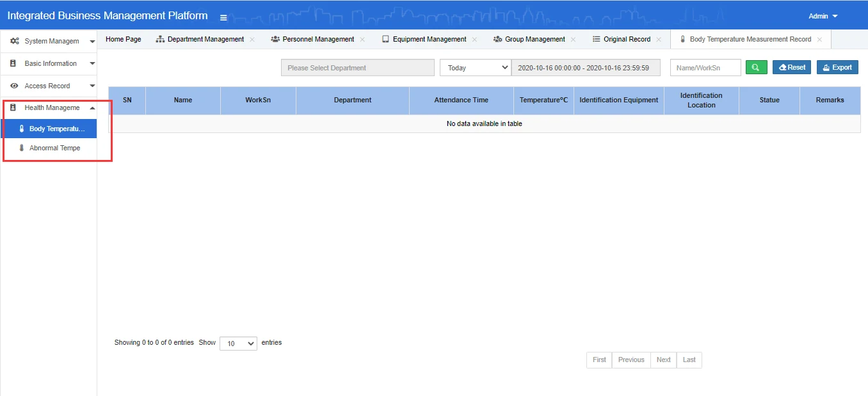Switch to the Group Management tab
This screenshot has width=868, height=396.
coord(534,40)
